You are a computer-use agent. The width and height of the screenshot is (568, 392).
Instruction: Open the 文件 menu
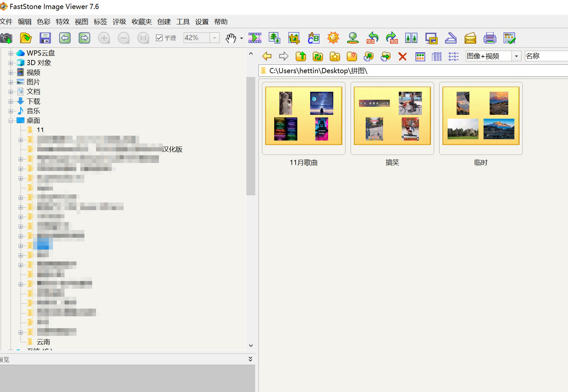[x=6, y=21]
